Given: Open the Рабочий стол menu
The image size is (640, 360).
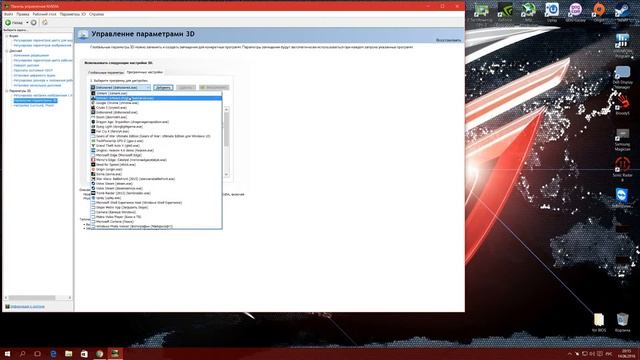Looking at the screenshot, I should click(x=44, y=14).
